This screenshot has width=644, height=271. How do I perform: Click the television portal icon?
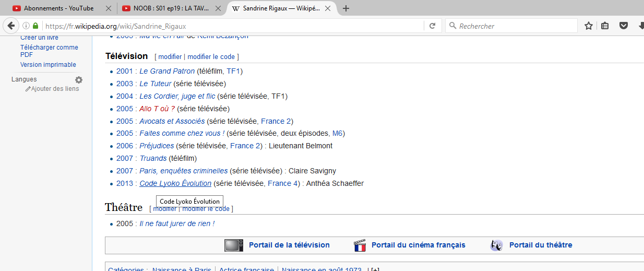(234, 245)
